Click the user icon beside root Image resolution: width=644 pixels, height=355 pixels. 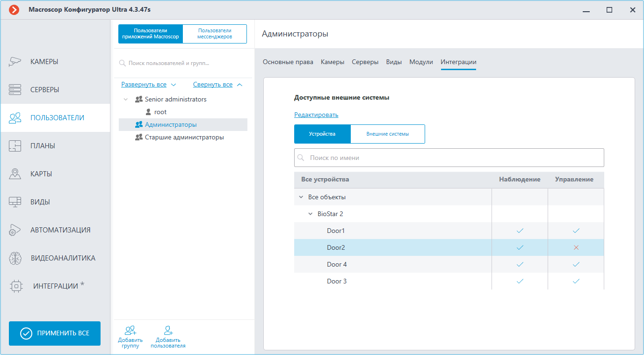pyautogui.click(x=148, y=112)
